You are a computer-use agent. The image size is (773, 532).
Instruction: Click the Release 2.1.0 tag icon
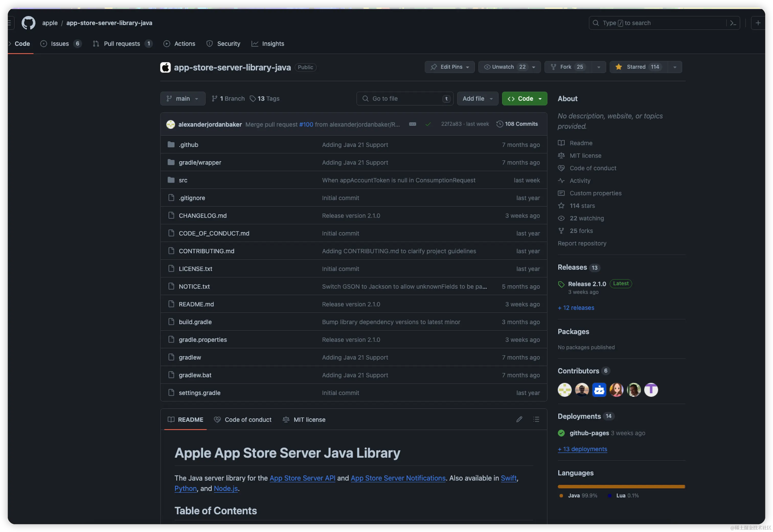[x=561, y=284]
